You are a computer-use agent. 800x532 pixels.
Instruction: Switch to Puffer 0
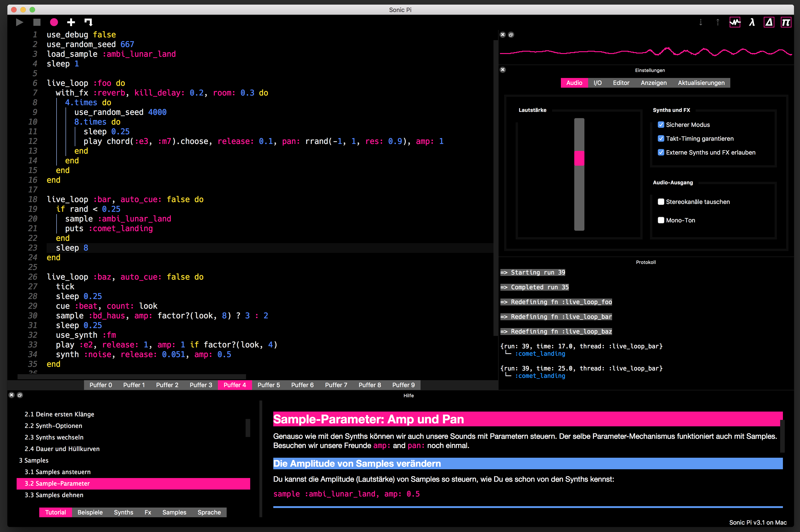(x=100, y=385)
